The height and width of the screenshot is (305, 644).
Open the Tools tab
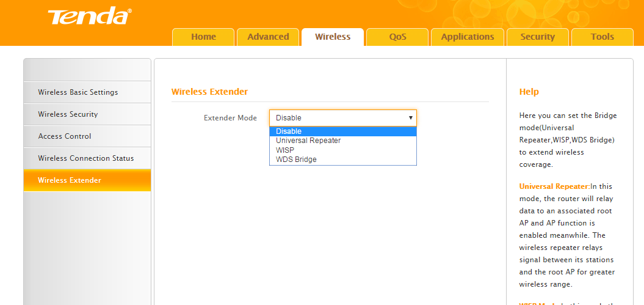coord(602,37)
